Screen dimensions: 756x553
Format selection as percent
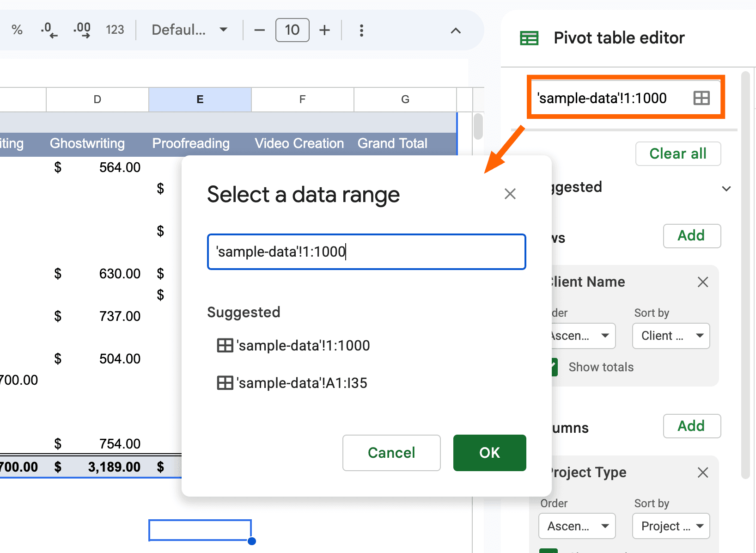[17, 30]
